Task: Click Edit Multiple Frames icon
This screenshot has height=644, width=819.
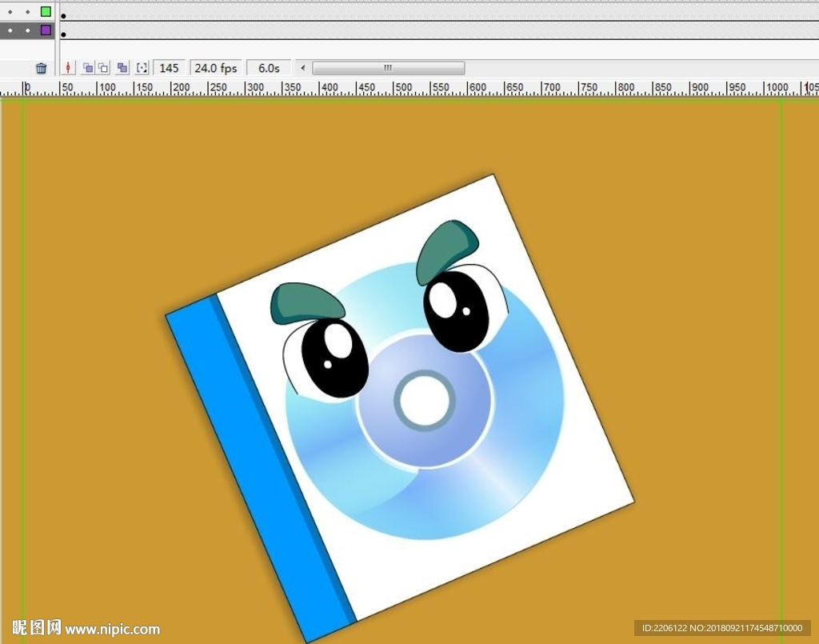Action: [122, 68]
